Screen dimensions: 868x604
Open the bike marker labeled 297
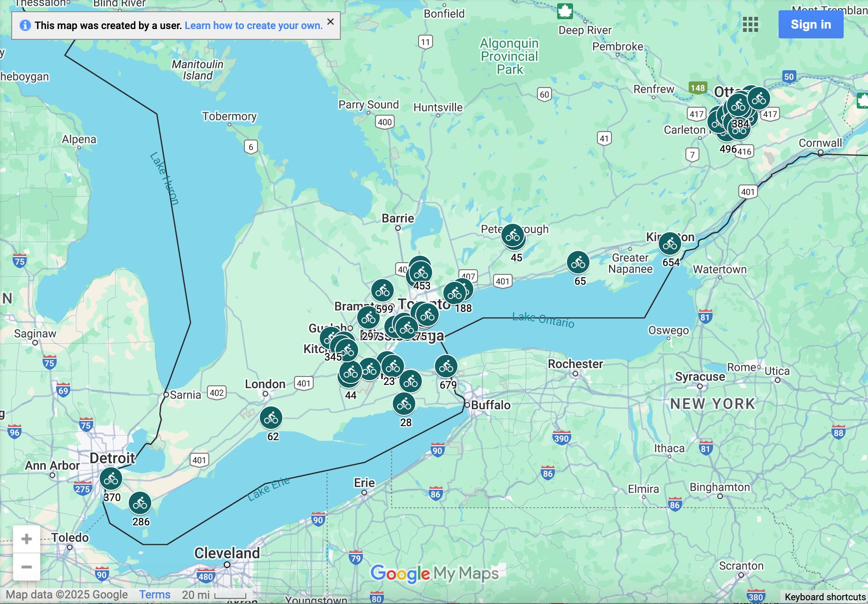(368, 318)
